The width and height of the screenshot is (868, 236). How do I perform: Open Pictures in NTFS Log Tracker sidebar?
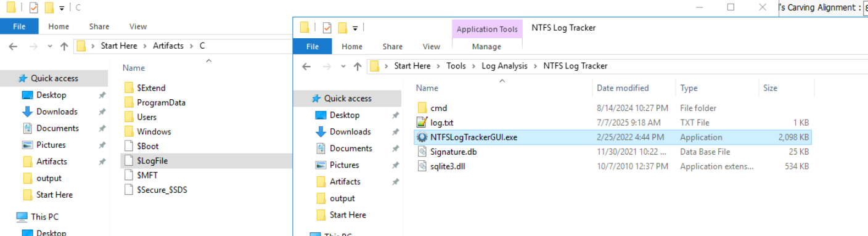[345, 165]
